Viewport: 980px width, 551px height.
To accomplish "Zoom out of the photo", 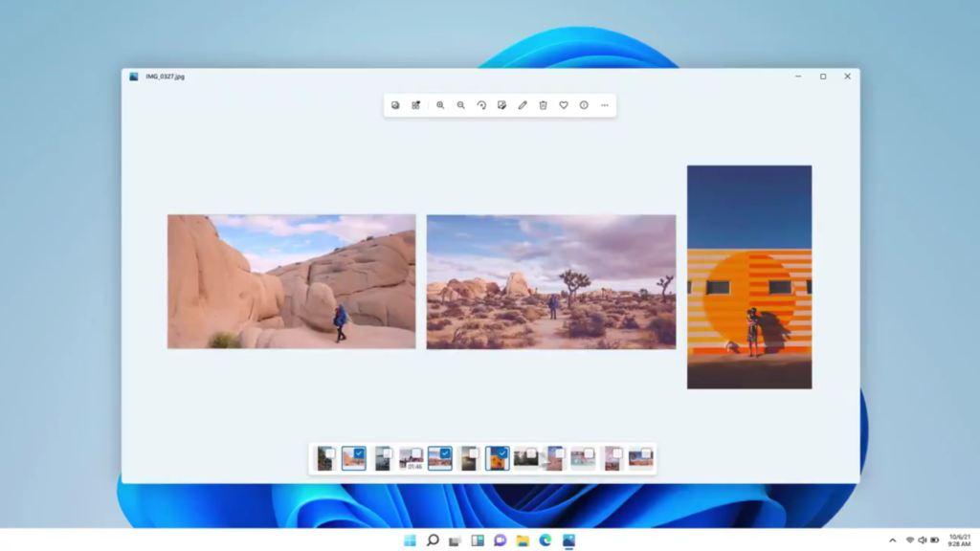I will (x=461, y=105).
